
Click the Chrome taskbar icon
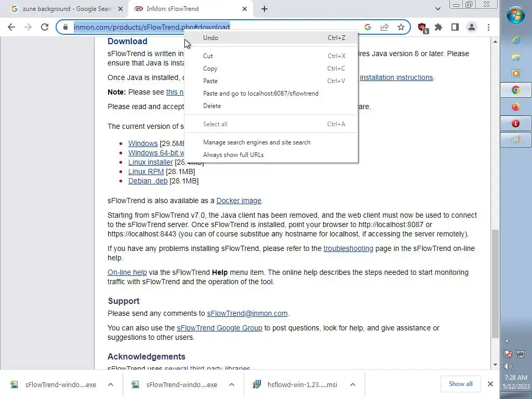tap(516, 90)
